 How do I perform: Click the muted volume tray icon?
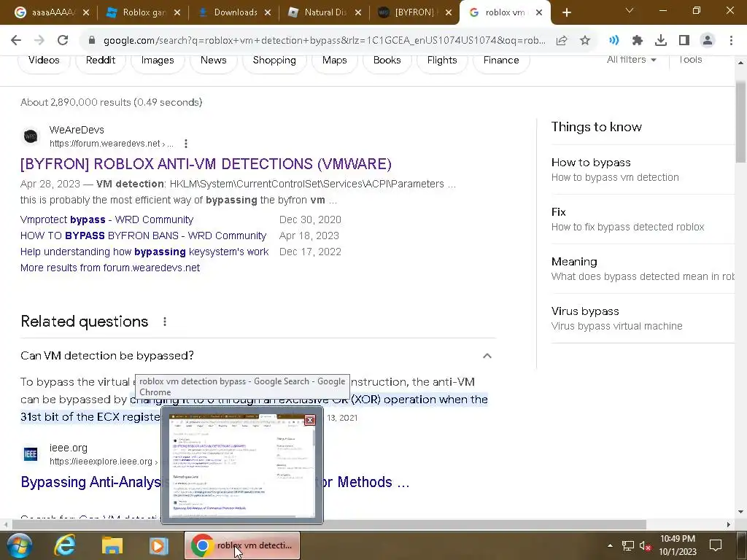tap(645, 545)
